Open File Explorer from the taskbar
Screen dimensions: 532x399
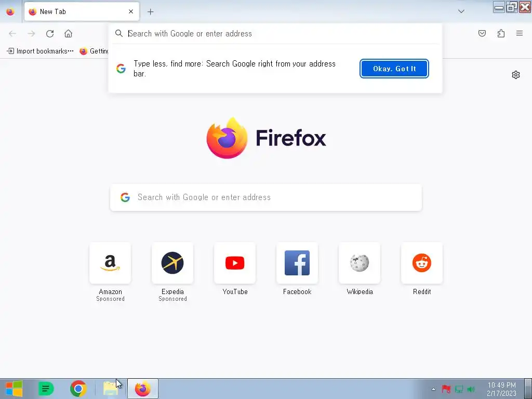[x=111, y=389]
